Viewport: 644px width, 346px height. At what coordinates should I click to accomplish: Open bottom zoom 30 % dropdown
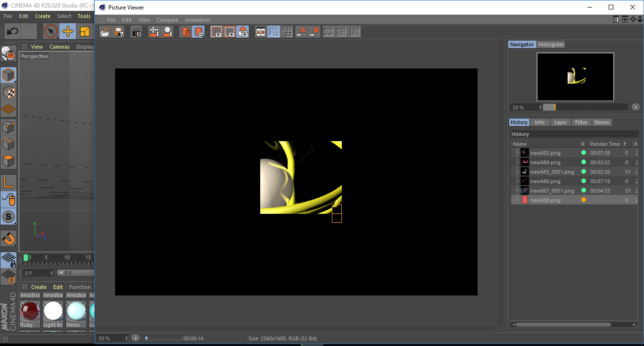tap(113, 338)
